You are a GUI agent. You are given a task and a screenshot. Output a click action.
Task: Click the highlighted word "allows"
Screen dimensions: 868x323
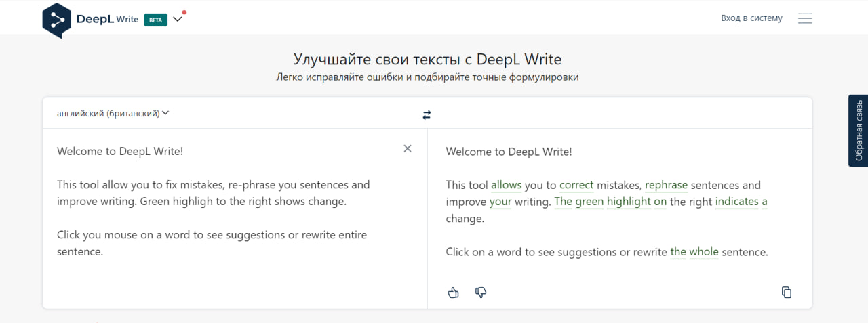click(x=506, y=185)
